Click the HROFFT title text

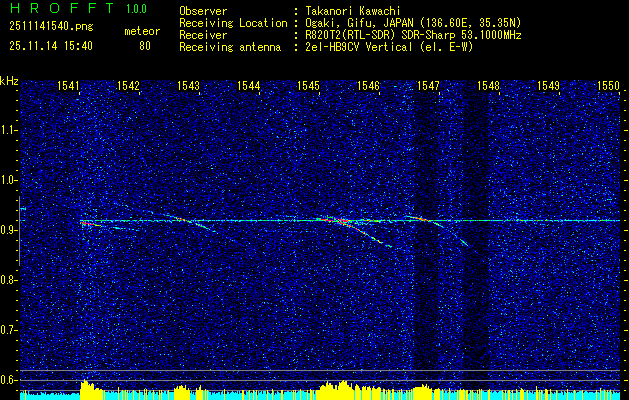pyautogui.click(x=55, y=8)
